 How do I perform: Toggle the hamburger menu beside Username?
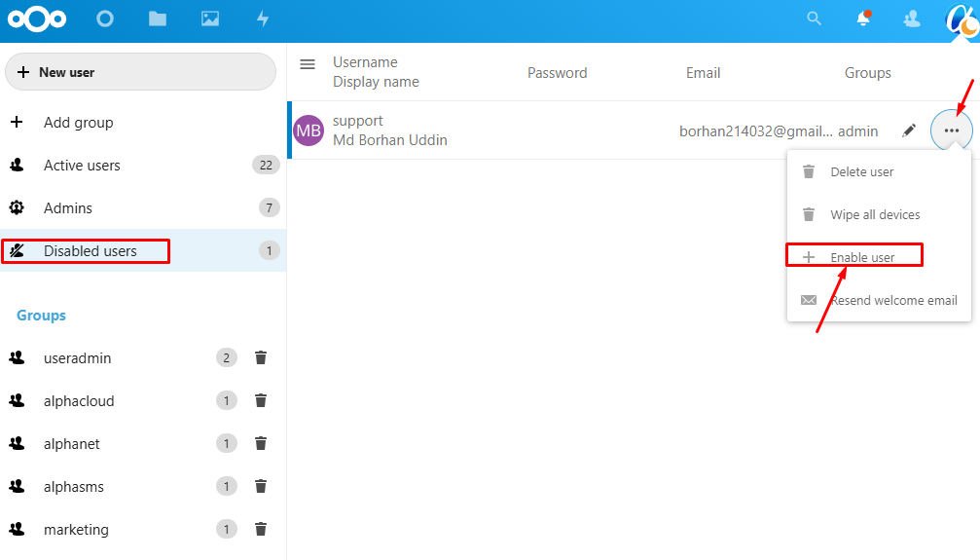[x=308, y=64]
